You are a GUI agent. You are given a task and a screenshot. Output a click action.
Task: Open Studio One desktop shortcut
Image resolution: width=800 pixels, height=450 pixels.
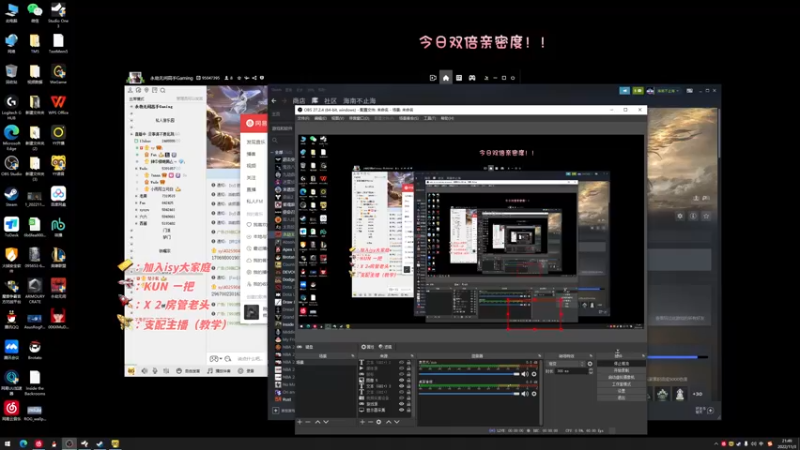point(58,13)
